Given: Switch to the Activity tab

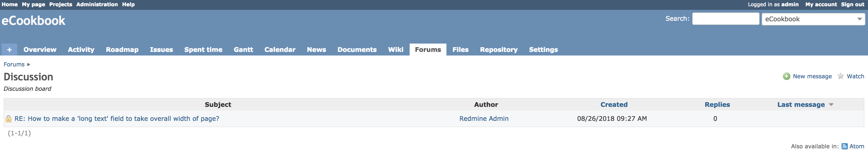Looking at the screenshot, I should click(81, 50).
